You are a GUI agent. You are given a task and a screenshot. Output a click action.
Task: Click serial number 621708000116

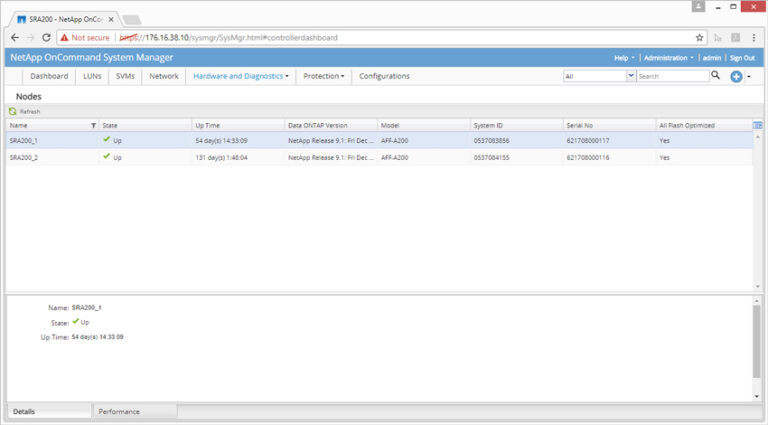[x=588, y=158]
